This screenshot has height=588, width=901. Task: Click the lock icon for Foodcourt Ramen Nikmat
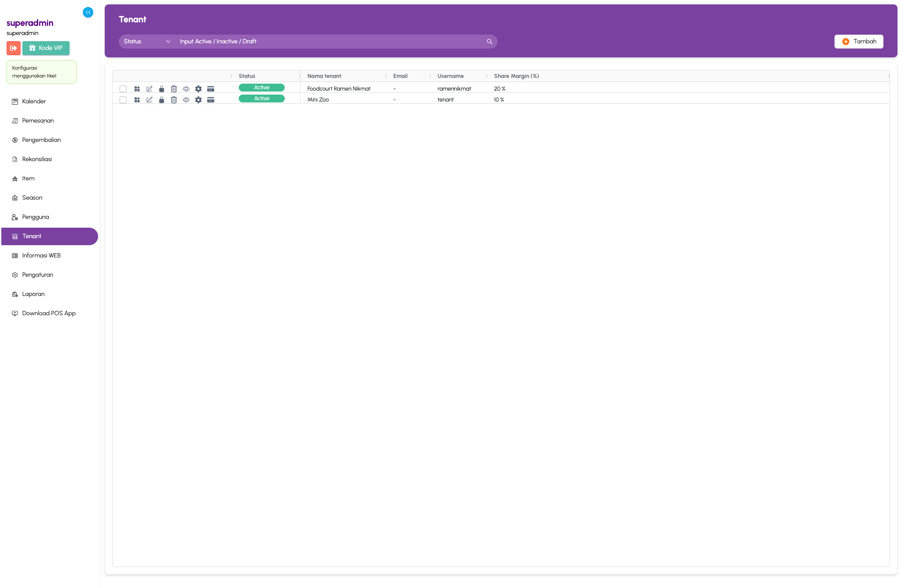(162, 89)
